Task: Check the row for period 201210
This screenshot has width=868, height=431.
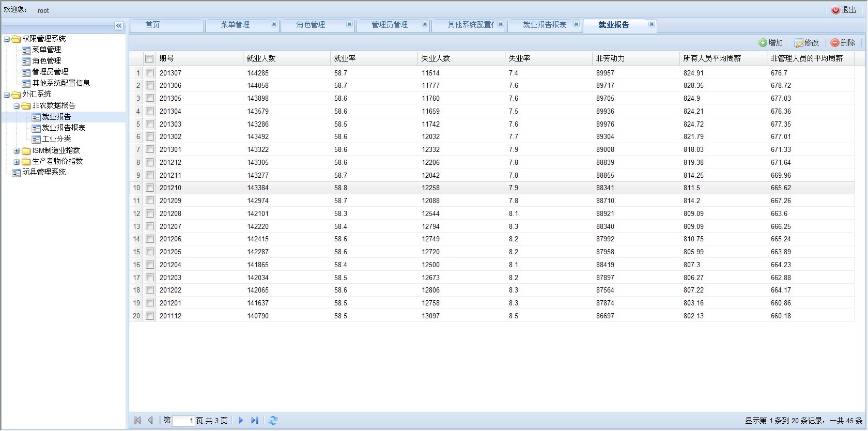Action: [x=149, y=188]
